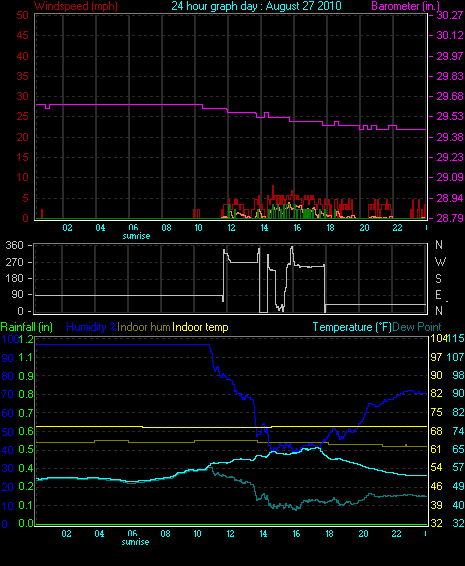Click the yellow "Indoor temp" legend label
This screenshot has height=566, width=465.
[200, 327]
